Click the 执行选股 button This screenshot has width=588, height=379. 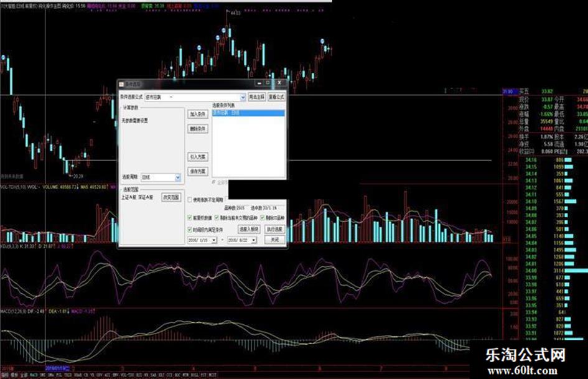274,229
